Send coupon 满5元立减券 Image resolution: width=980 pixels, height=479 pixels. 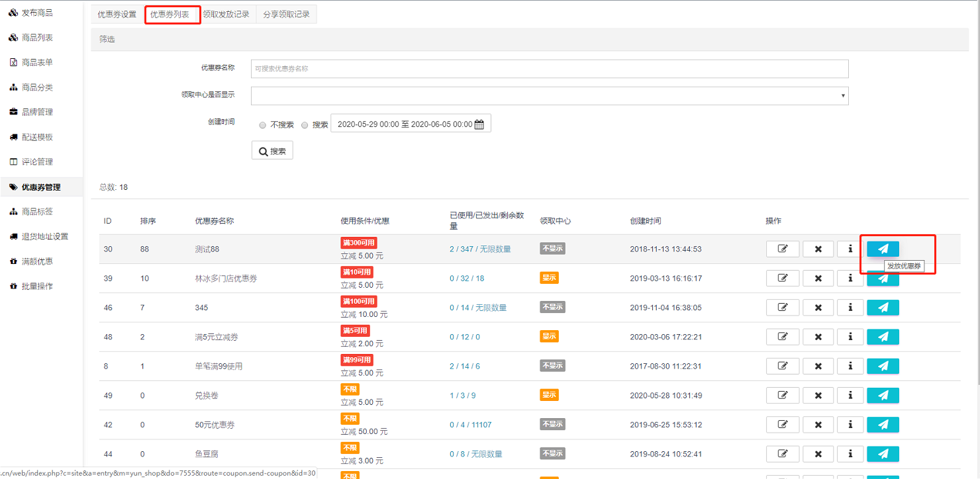tap(883, 337)
